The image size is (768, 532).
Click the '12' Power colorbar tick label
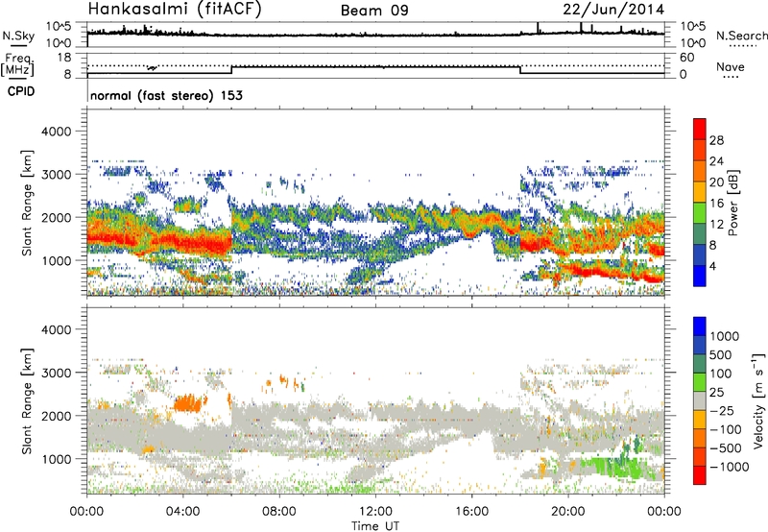coord(716,225)
